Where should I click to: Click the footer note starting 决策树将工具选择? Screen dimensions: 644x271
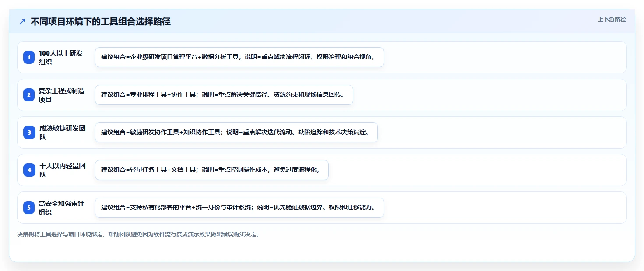tap(139, 234)
